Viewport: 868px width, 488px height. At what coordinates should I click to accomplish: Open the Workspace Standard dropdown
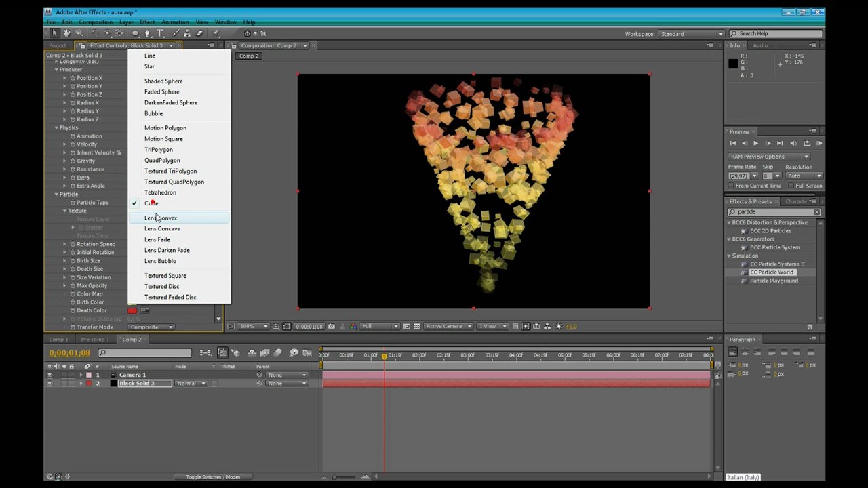(692, 34)
